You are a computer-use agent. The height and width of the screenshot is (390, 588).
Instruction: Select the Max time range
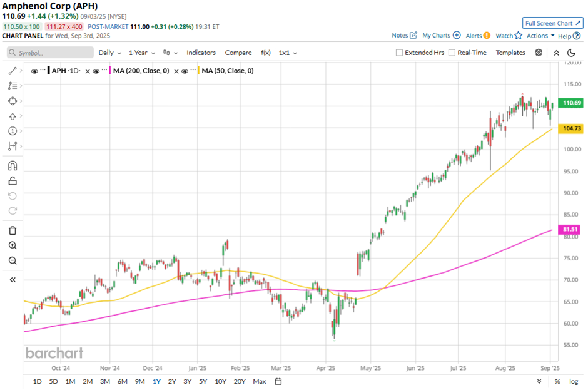pyautogui.click(x=260, y=381)
